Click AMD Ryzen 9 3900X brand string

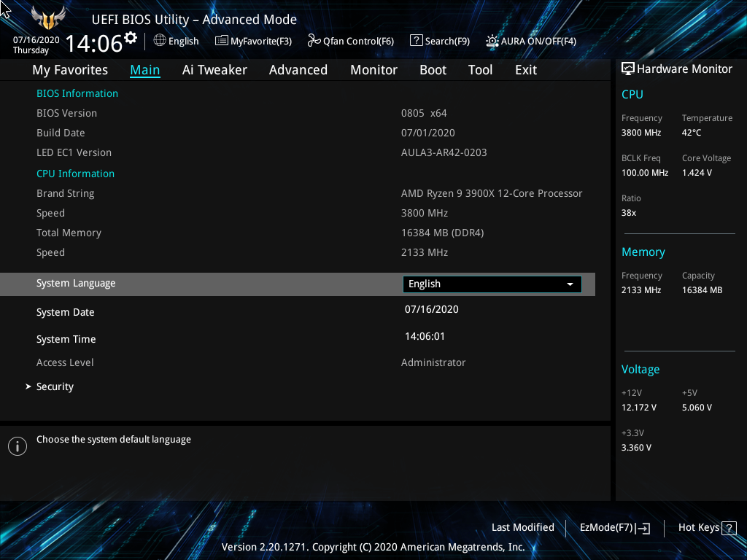point(492,193)
